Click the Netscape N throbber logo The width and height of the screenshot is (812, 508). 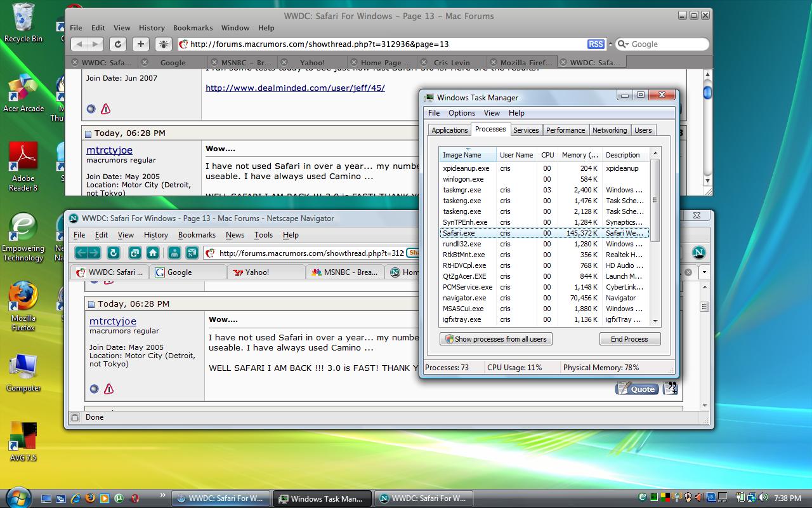pos(698,252)
